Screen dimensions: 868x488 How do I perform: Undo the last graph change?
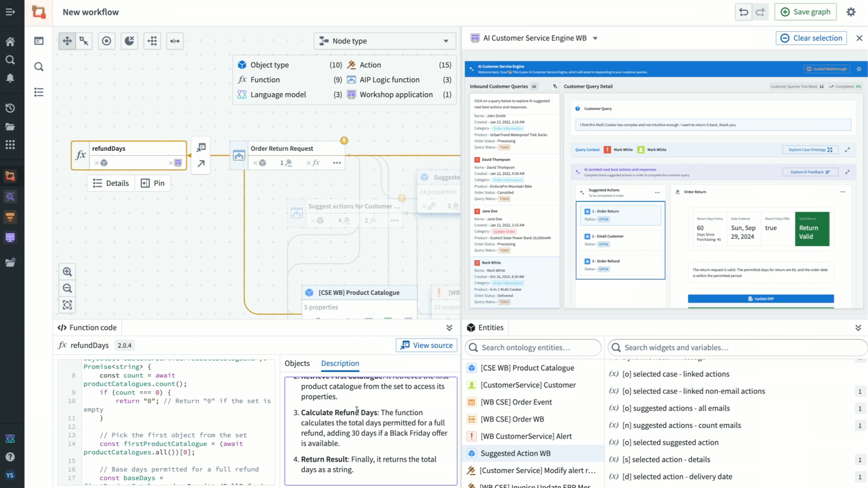744,12
